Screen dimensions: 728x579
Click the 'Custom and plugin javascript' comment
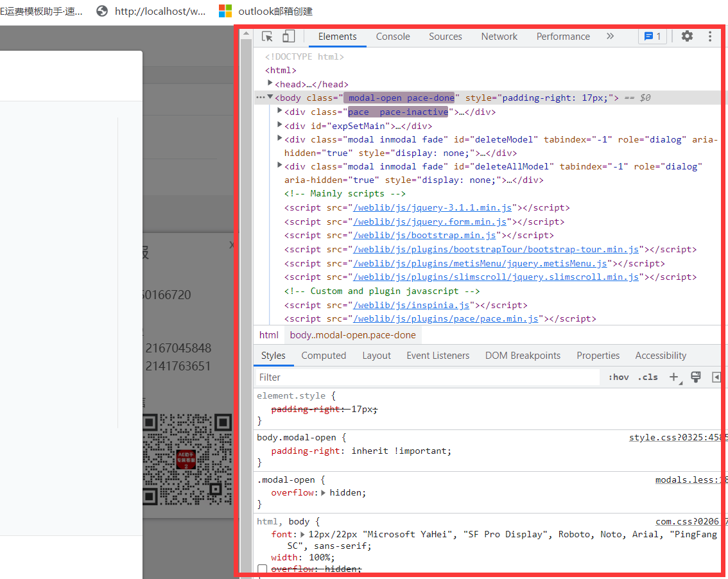pyautogui.click(x=381, y=291)
